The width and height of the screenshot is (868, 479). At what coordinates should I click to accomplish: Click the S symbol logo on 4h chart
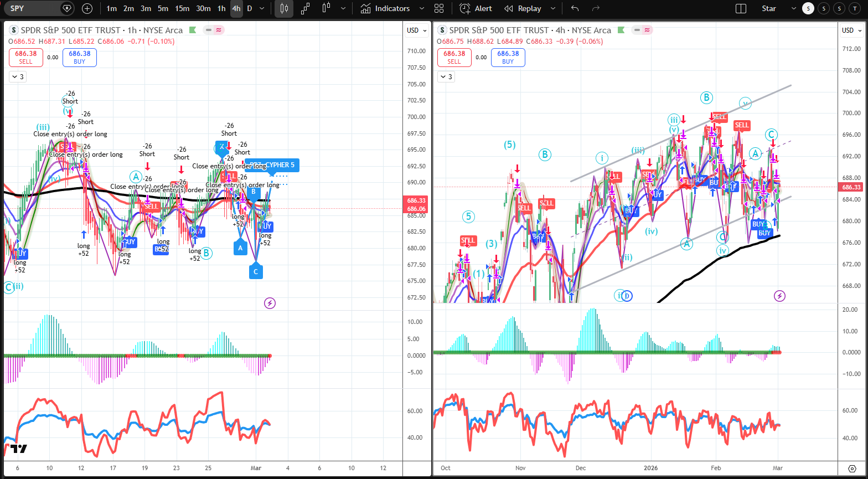point(442,30)
